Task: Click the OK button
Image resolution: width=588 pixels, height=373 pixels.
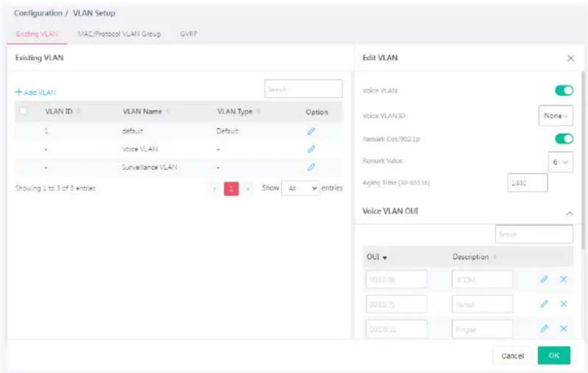Action: pyautogui.click(x=554, y=355)
